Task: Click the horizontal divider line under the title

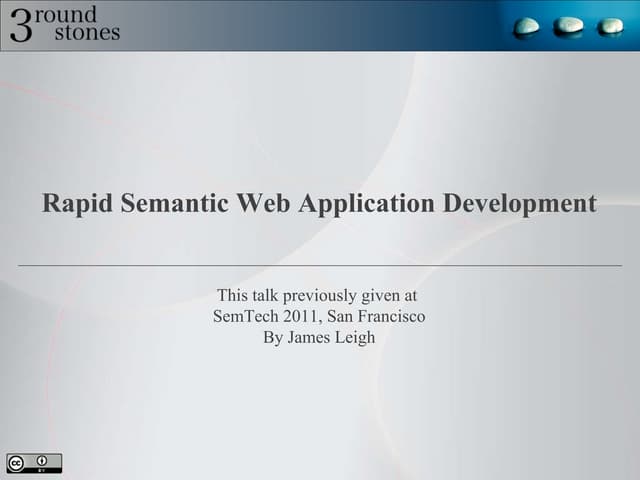Action: (x=320, y=265)
